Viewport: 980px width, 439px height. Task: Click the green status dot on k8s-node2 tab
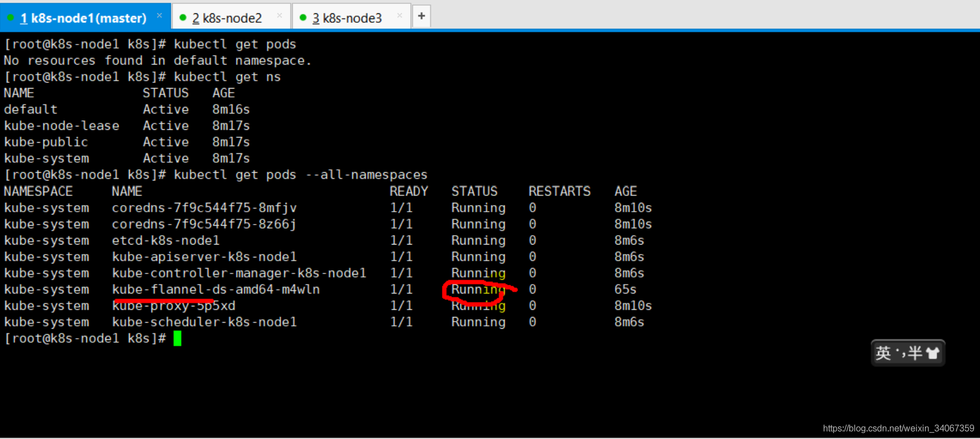(x=183, y=18)
